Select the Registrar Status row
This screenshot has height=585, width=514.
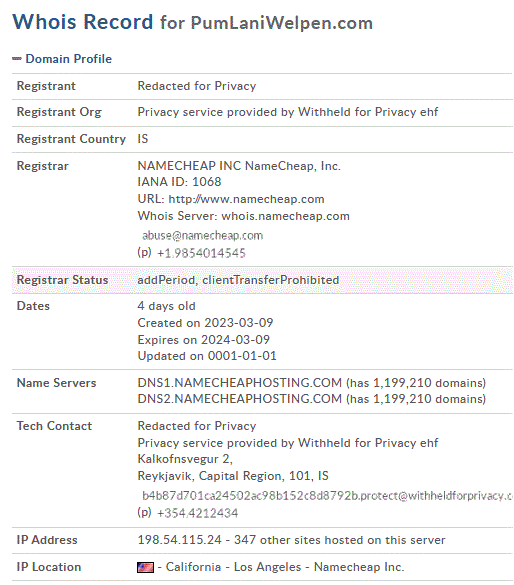[262, 280]
